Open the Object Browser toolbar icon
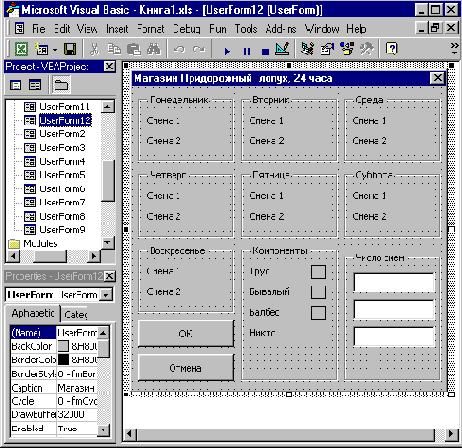Viewport: 462px width, 448px height. click(x=347, y=49)
